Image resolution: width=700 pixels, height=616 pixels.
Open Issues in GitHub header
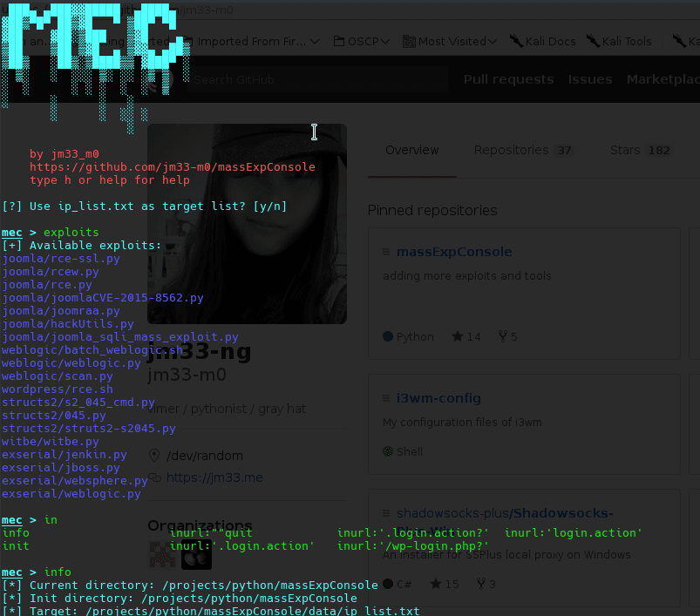tap(590, 79)
